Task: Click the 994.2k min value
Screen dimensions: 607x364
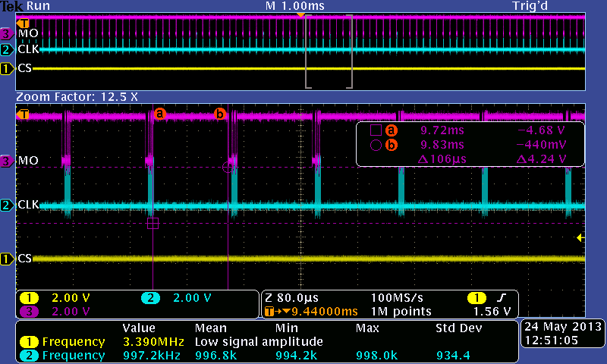Action: [297, 356]
